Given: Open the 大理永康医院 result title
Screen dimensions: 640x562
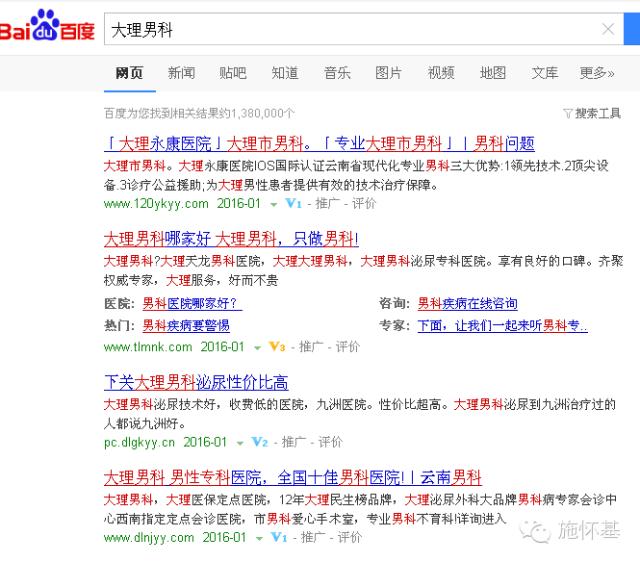Looking at the screenshot, I should point(319,143).
